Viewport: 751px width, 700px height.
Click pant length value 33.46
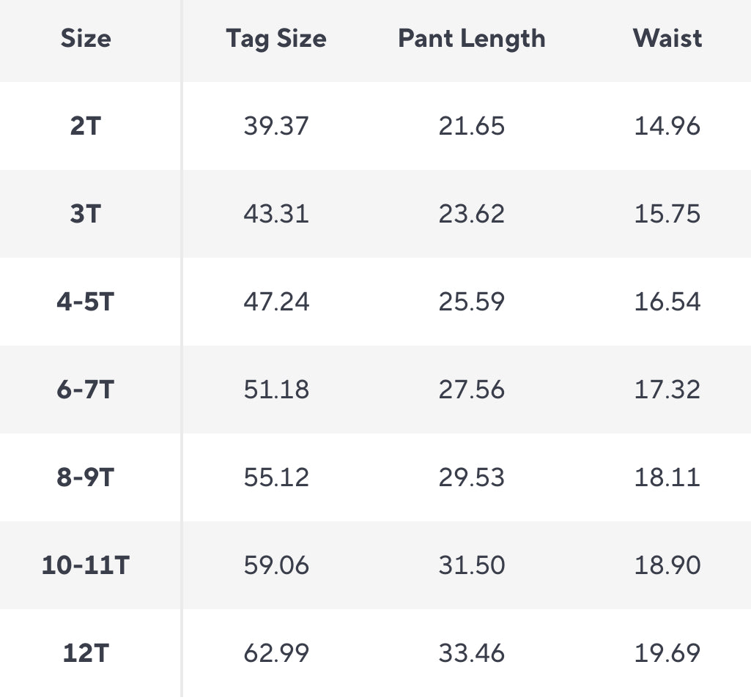tap(472, 653)
